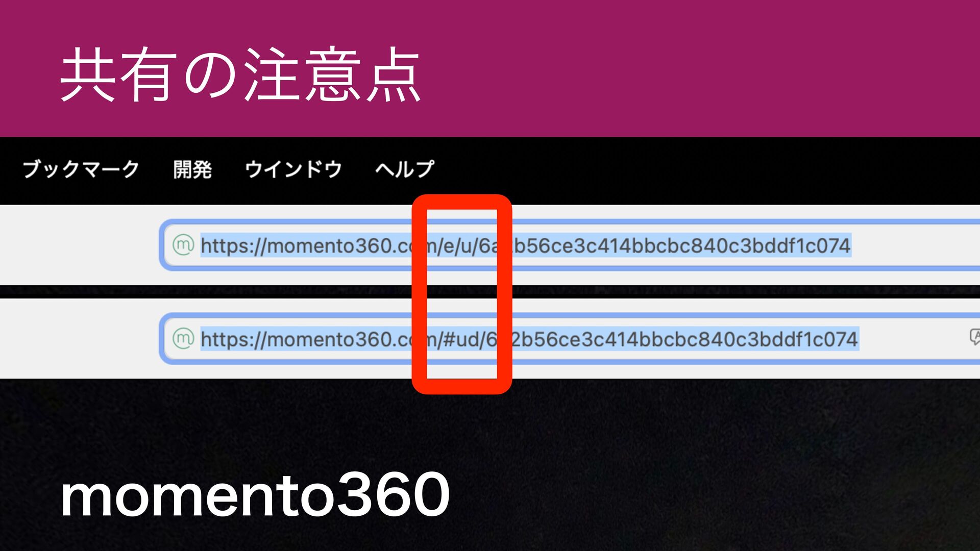Click the /#ud/ path segment
Screen dimensions: 980x551
[461, 339]
